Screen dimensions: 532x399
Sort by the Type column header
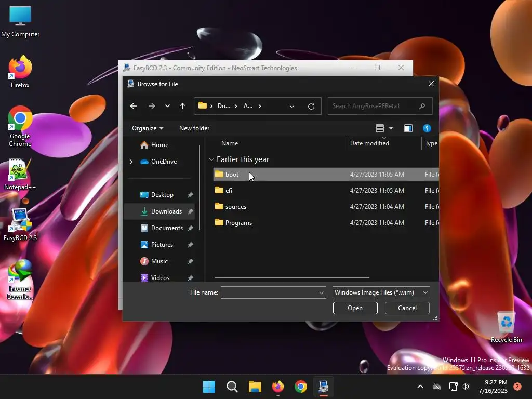coord(431,143)
